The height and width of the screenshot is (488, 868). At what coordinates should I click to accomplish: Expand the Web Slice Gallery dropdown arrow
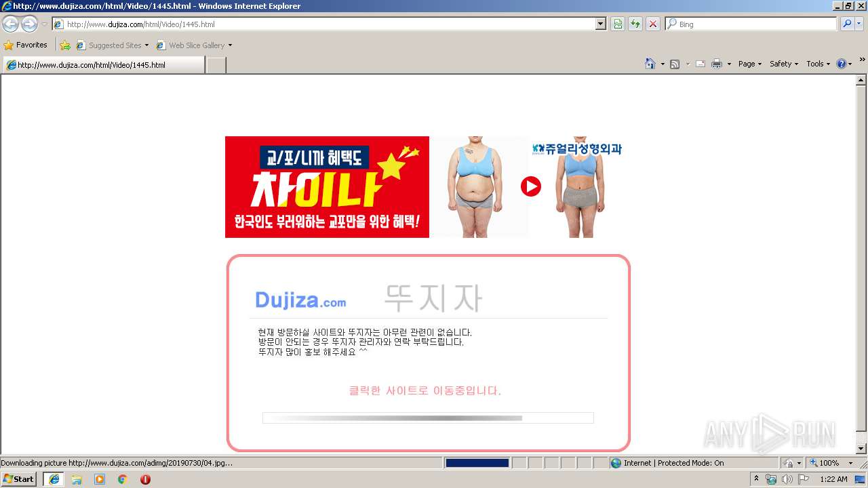(x=230, y=45)
